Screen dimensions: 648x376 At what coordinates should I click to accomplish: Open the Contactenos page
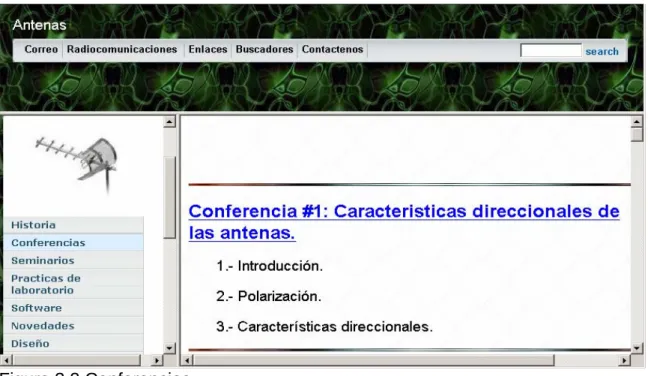pyautogui.click(x=332, y=49)
